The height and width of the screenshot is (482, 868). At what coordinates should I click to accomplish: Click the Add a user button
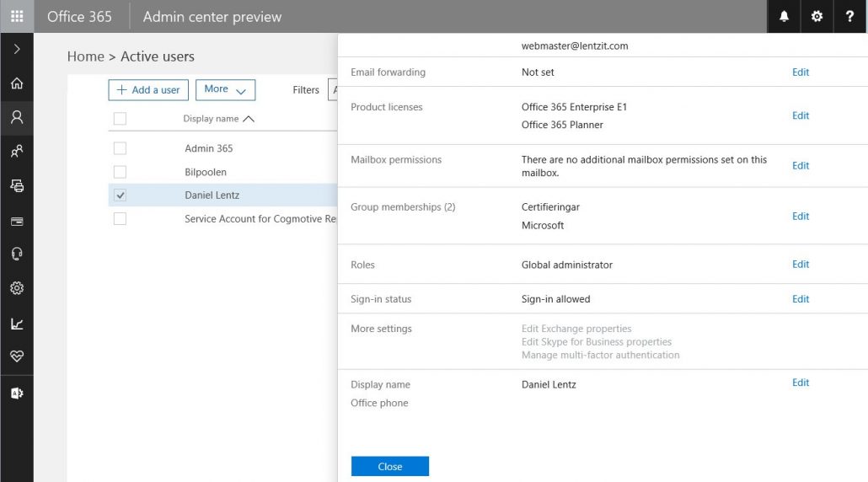148,89
